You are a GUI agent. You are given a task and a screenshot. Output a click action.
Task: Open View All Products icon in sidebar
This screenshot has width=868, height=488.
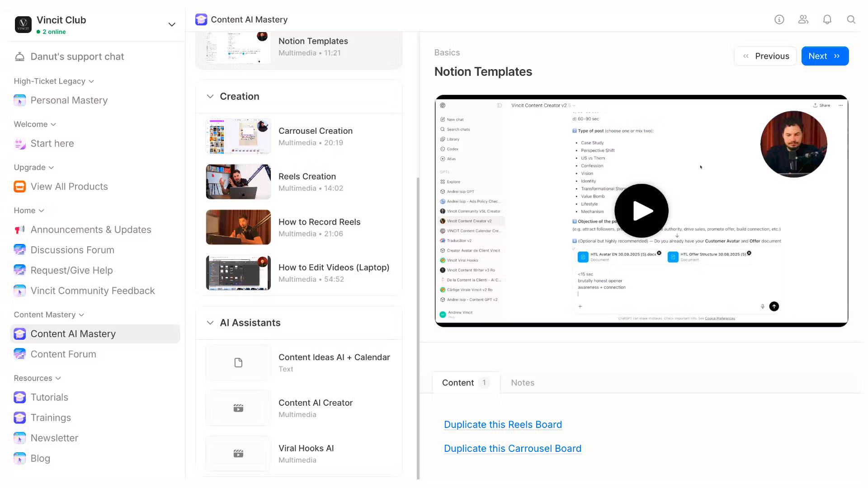(x=19, y=187)
